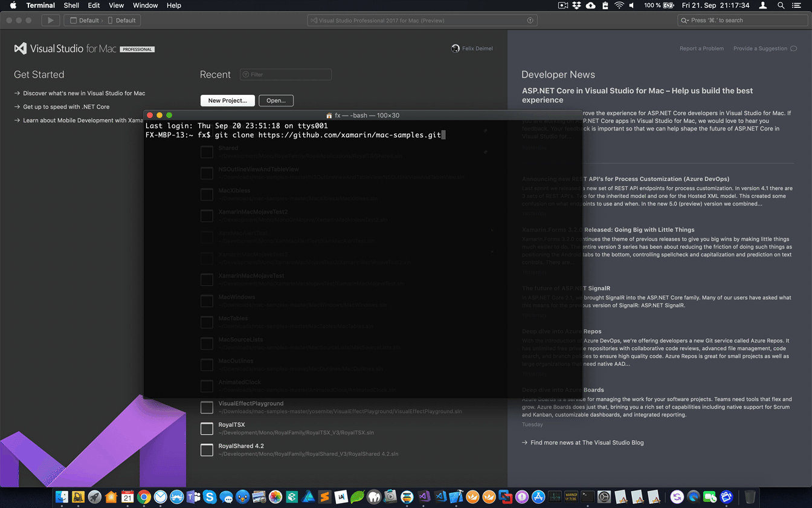Open Calendar in the Dock
The width and height of the screenshot is (812, 508).
[127, 497]
